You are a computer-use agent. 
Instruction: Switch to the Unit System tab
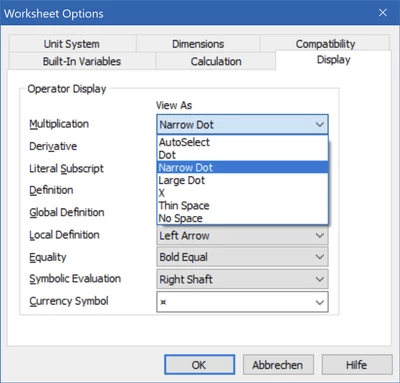coord(72,44)
